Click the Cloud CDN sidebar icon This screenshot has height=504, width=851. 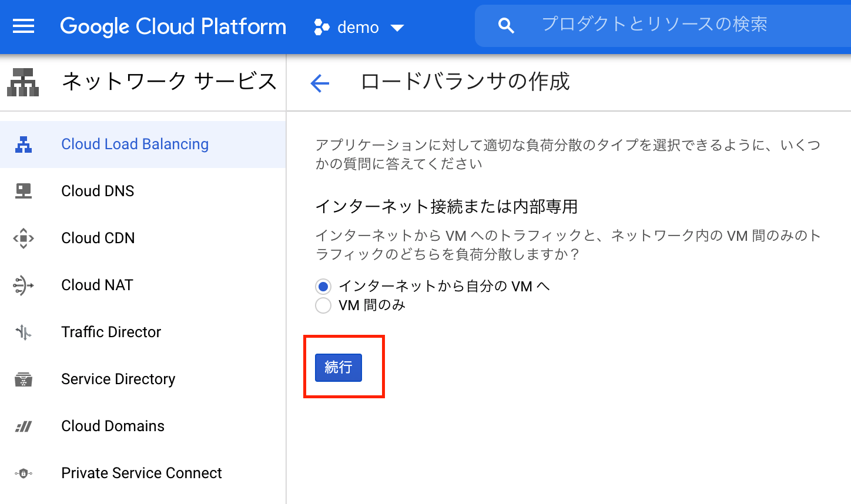click(24, 238)
